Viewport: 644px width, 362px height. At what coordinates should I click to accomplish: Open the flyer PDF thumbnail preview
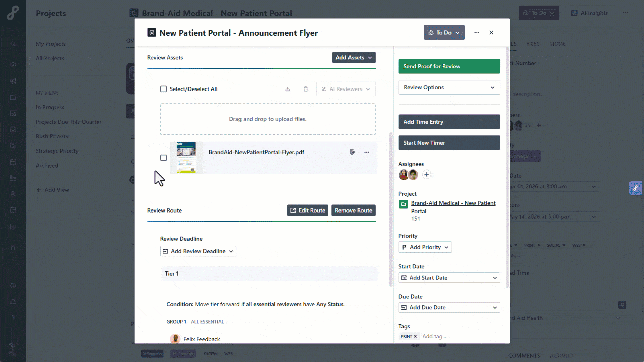(x=186, y=158)
